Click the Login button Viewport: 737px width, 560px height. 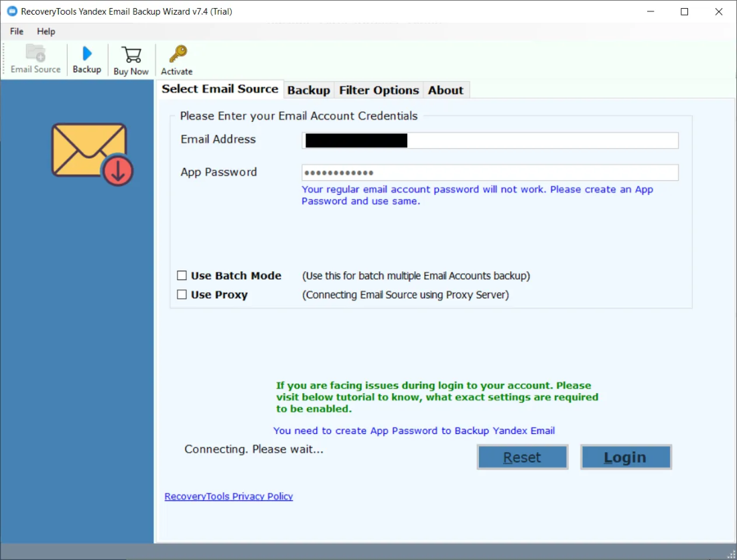point(626,457)
